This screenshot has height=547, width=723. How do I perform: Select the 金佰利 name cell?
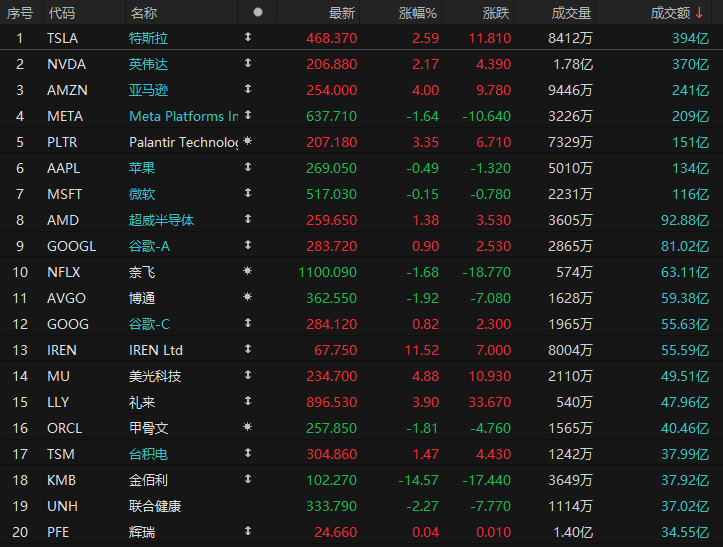[148, 480]
